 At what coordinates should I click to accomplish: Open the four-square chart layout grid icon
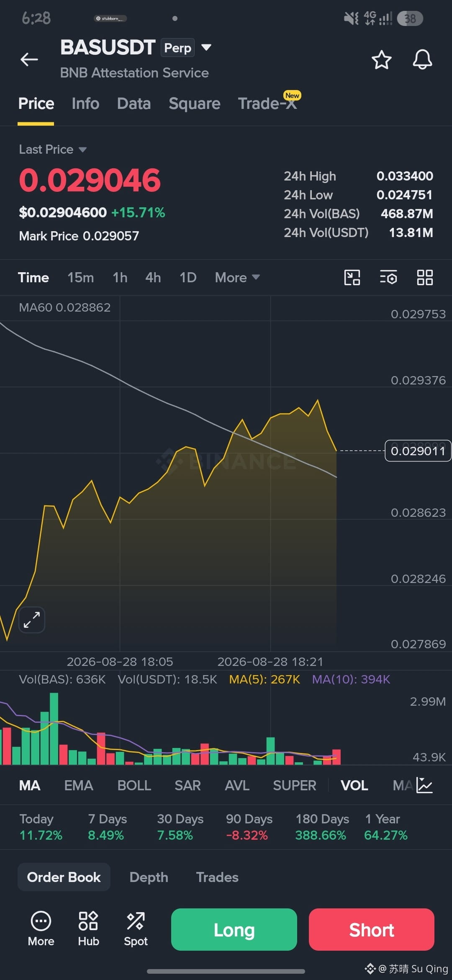[425, 277]
